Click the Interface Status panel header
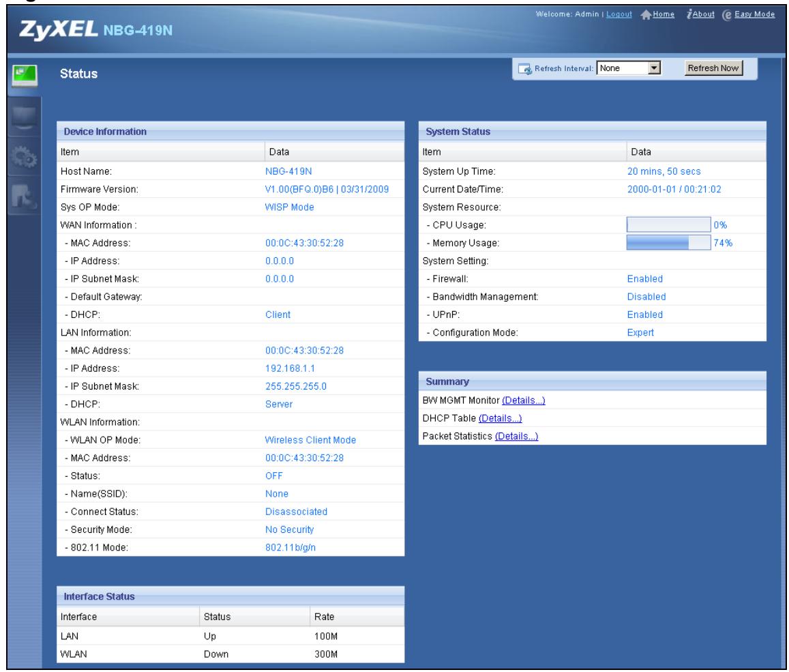 point(230,596)
